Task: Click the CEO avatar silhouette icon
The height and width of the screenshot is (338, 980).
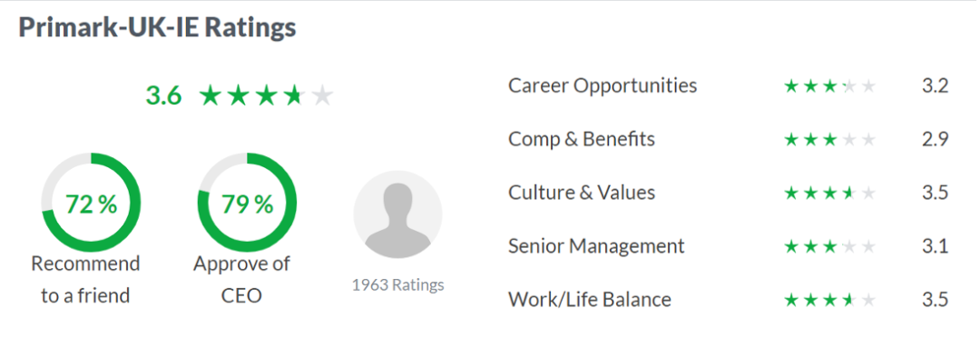Action: (x=397, y=214)
